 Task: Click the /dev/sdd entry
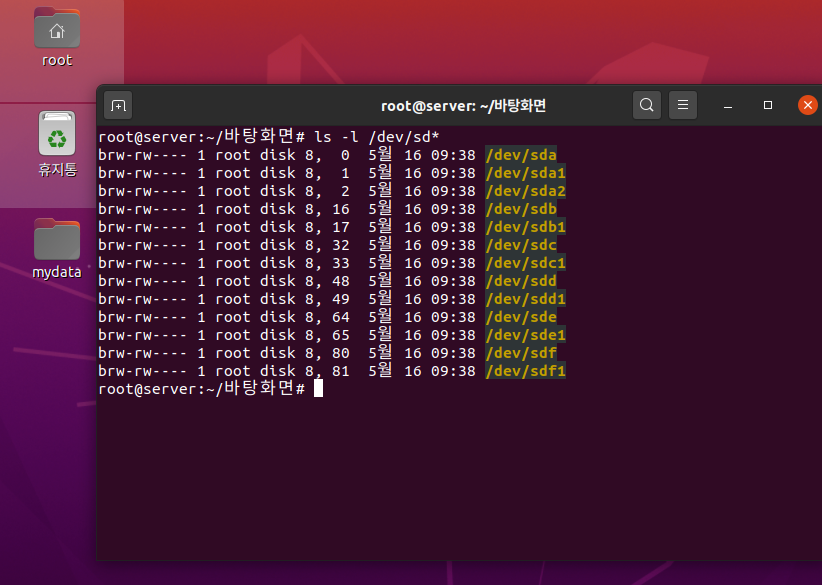[521, 281]
